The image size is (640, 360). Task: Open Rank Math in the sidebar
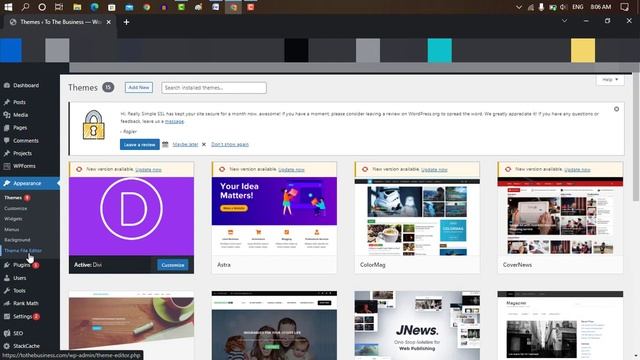click(x=26, y=303)
